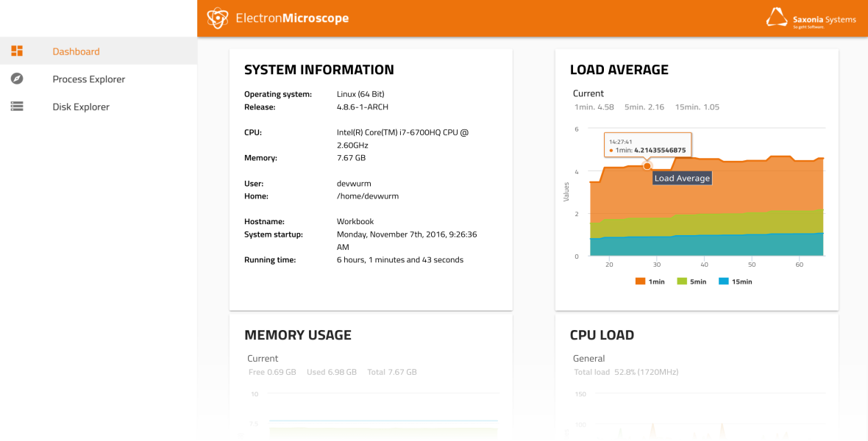Click the orange 1min legend color swatch
Image resolution: width=868 pixels, height=441 pixels.
coord(640,282)
